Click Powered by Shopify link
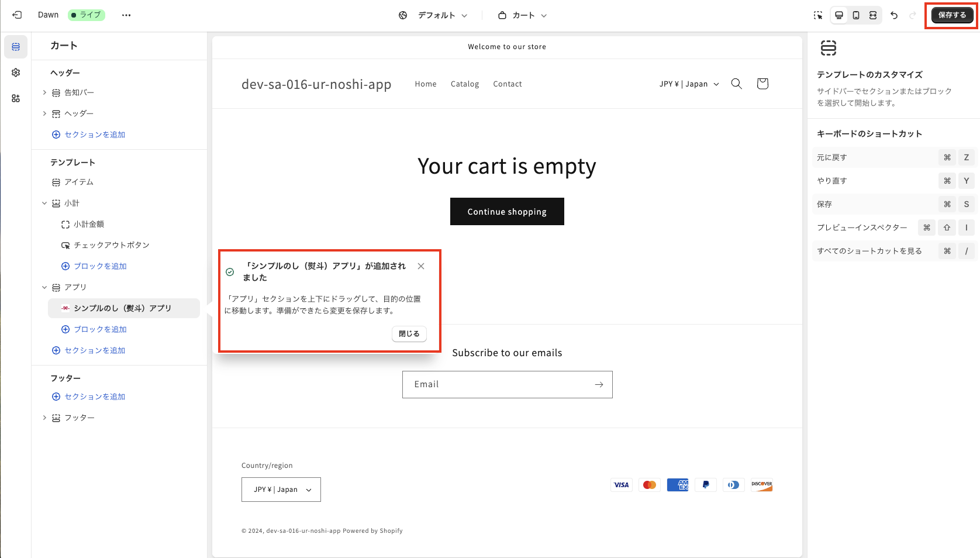Screen dimensions: 980x558 tap(372, 531)
